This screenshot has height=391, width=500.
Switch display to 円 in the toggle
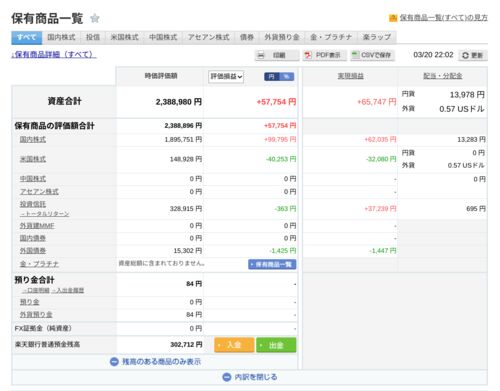point(272,77)
